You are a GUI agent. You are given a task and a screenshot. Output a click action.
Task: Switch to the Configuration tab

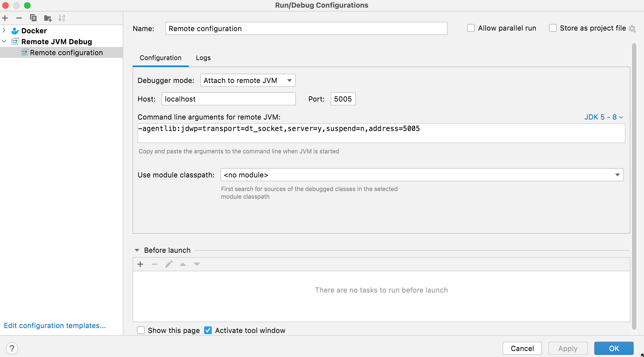pos(160,58)
